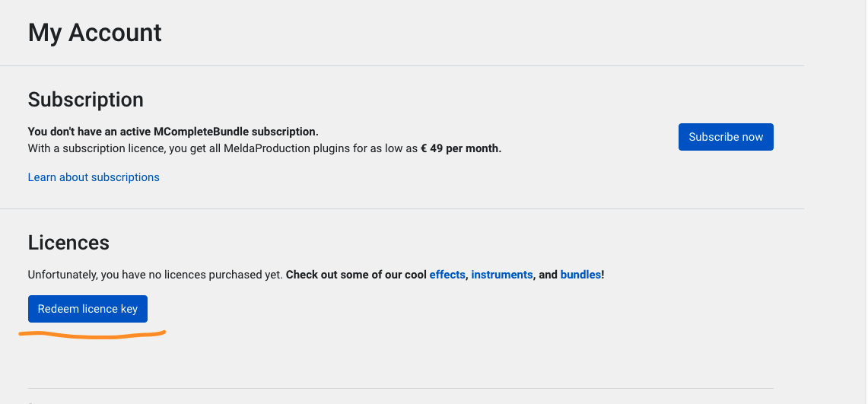Click the no active MCompleteBundle subscription message
Viewport: 868px width, 404px height.
(173, 132)
